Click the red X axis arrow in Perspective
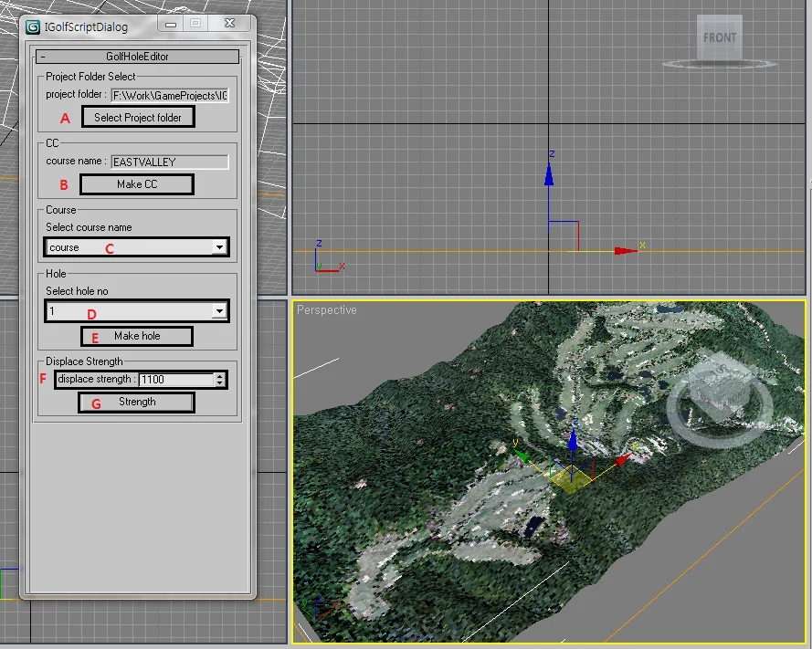This screenshot has width=812, height=649. 623,458
